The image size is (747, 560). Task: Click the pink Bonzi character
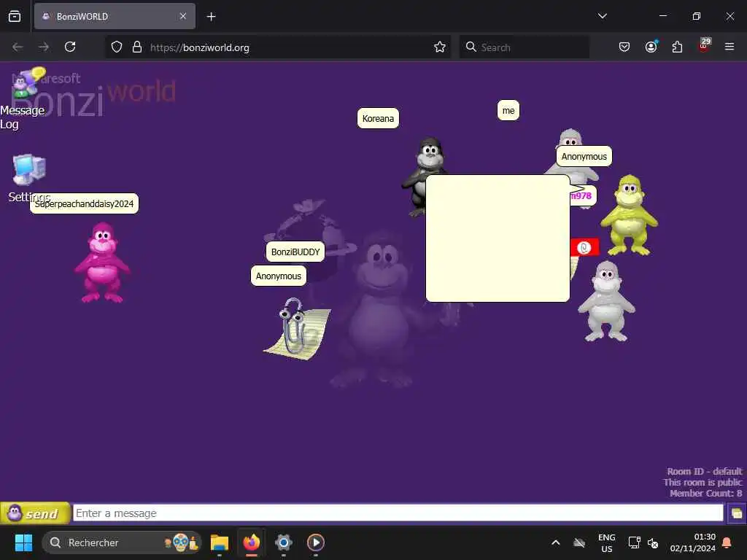tap(102, 262)
